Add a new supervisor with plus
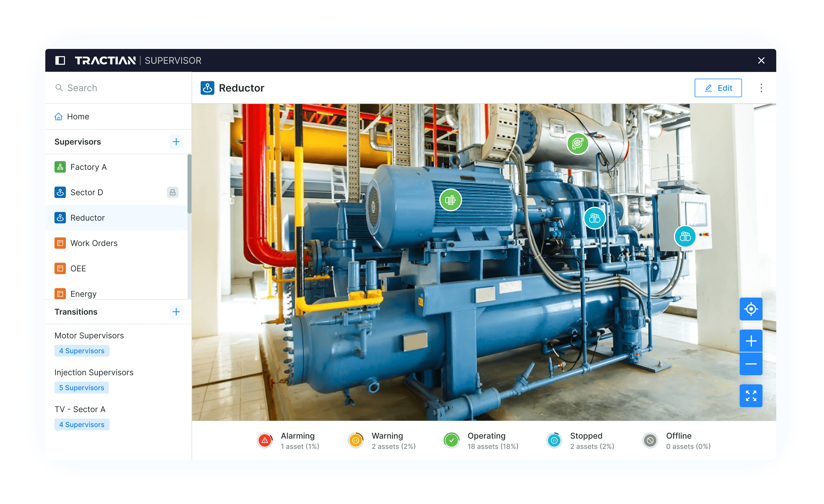 (176, 142)
